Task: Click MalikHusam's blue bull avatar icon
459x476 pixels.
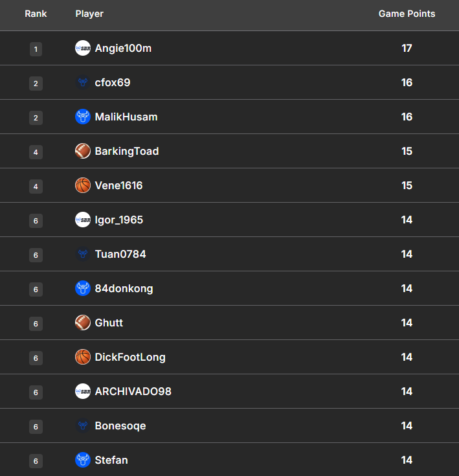Action: 83,117
